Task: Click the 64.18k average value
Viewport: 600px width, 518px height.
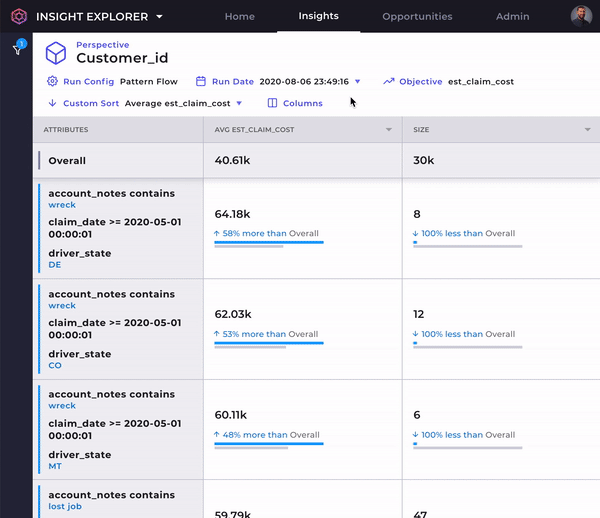Action: click(232, 214)
